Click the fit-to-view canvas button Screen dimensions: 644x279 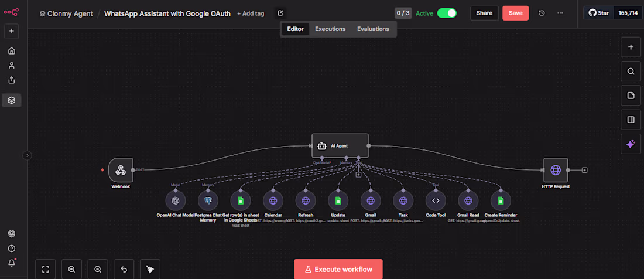coord(46,269)
